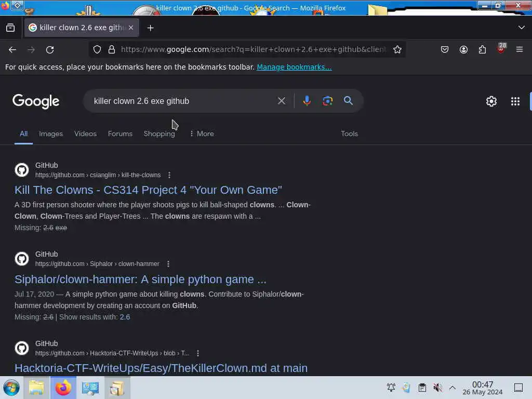Viewport: 532px width, 399px height.
Task: Open the Start menu orb
Action: point(11,388)
